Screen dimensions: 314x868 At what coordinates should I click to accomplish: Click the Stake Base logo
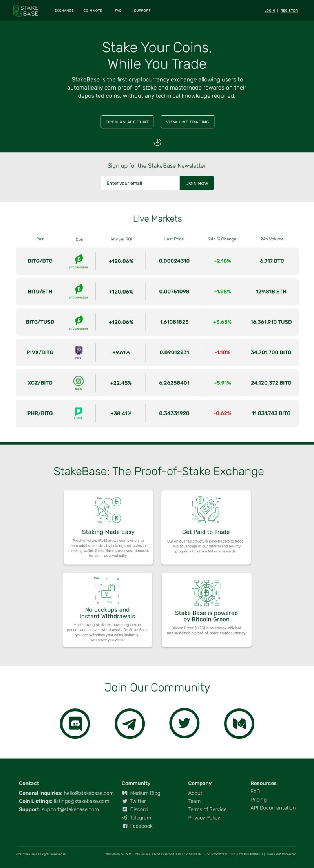point(26,11)
